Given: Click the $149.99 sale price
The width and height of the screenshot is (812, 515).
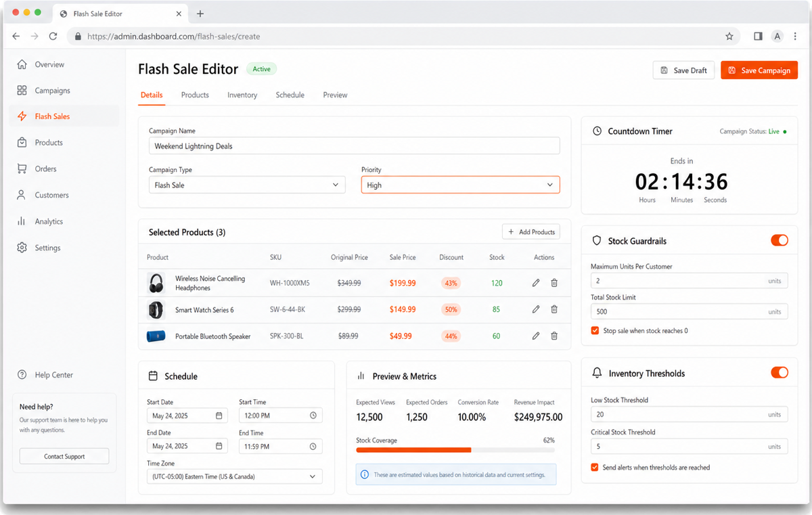Looking at the screenshot, I should [403, 309].
